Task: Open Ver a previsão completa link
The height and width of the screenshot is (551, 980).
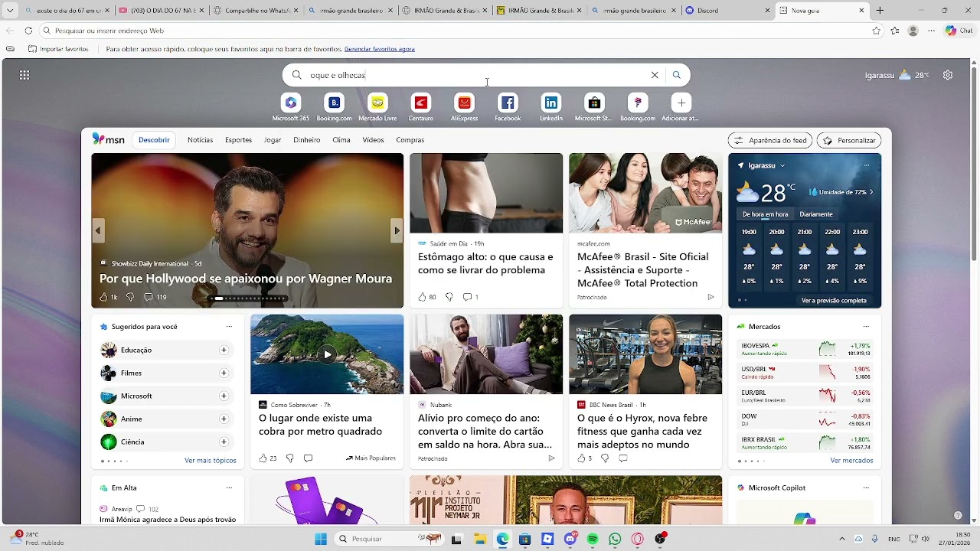Action: coord(834,301)
